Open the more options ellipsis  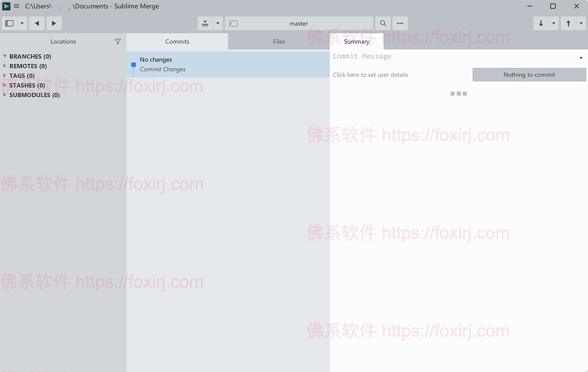pyautogui.click(x=400, y=23)
